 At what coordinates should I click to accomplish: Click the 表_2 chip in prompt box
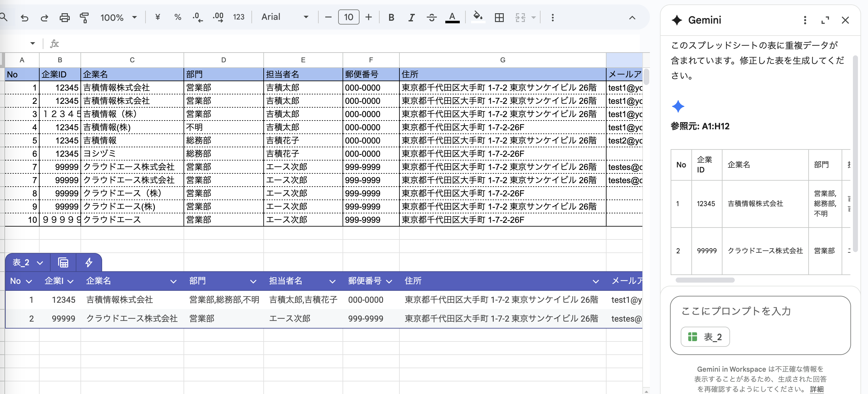tap(705, 337)
